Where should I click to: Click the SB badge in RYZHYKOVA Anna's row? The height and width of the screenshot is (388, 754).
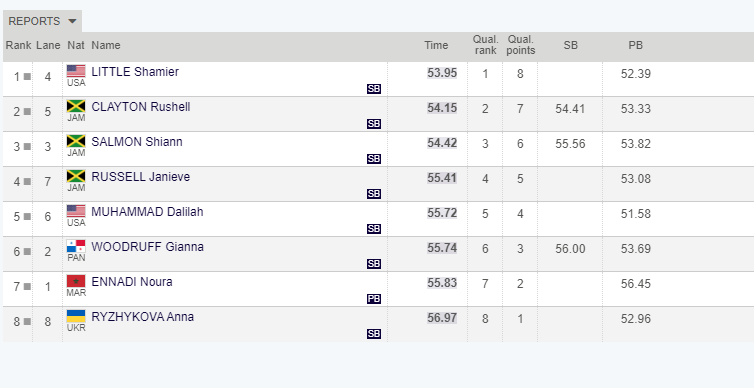click(374, 334)
